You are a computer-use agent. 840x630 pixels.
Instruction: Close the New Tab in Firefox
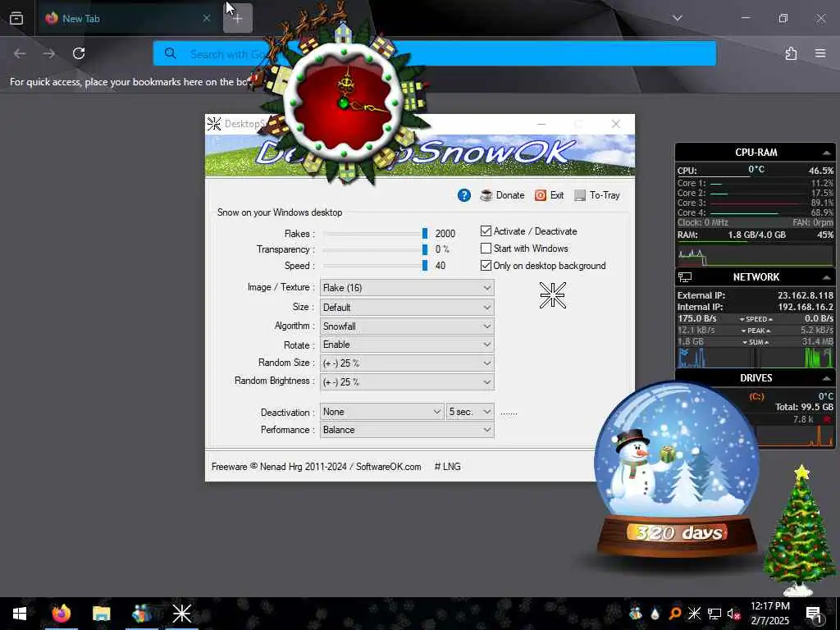coord(206,18)
